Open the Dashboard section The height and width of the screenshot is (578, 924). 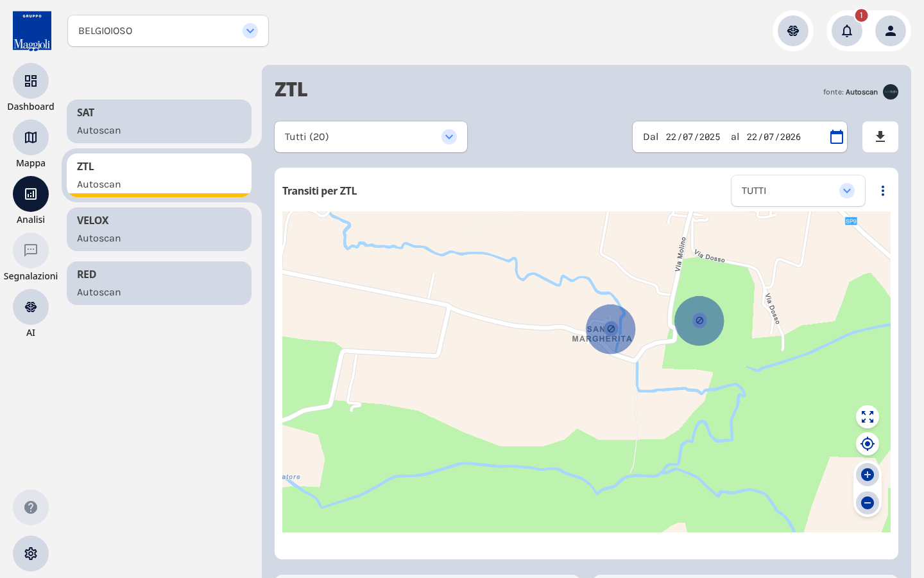pyautogui.click(x=31, y=81)
